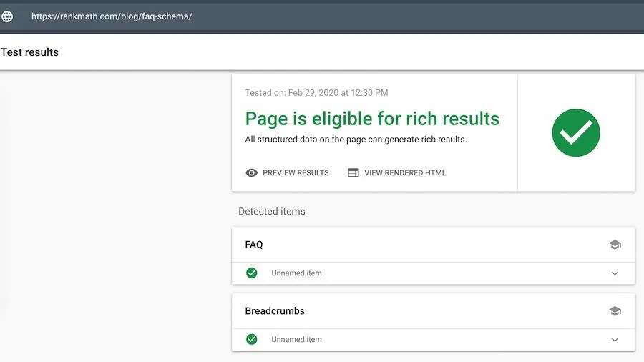Click the rankmath.com faq-schema URL field
Viewport: 644px width, 362px height.
point(112,16)
